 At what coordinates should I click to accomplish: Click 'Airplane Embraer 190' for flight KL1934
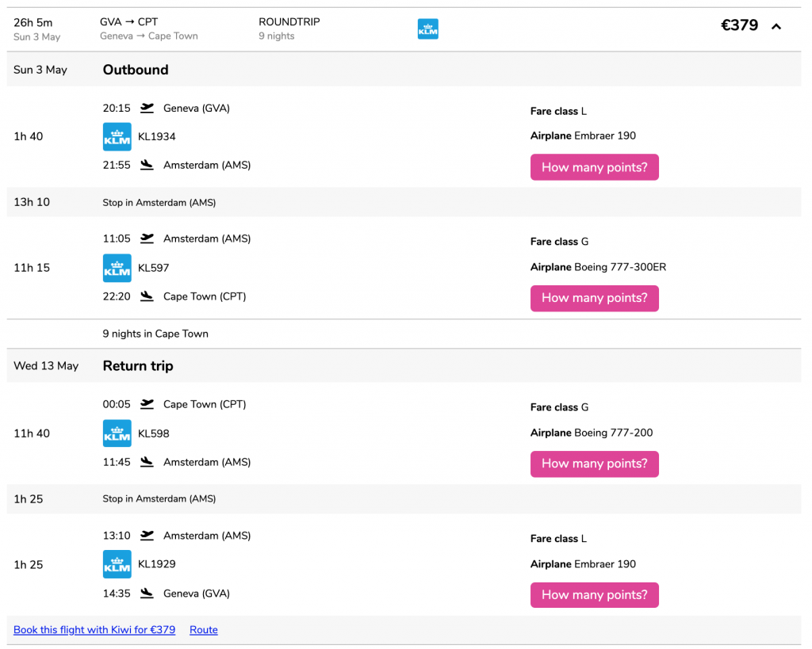583,136
